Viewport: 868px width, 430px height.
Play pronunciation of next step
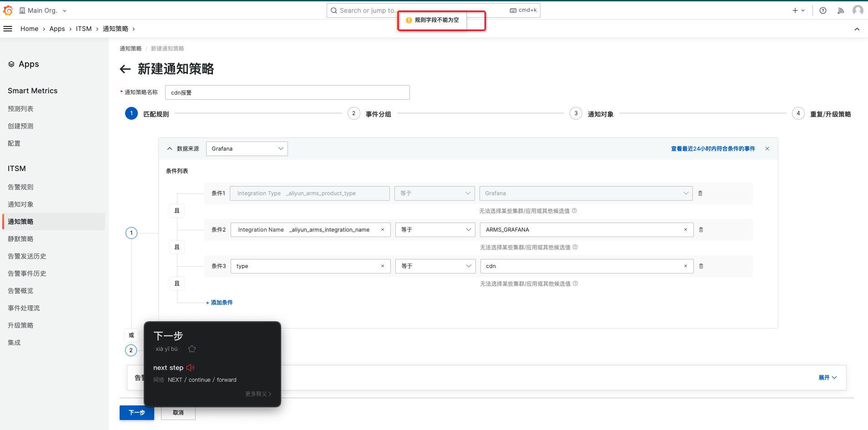[191, 368]
